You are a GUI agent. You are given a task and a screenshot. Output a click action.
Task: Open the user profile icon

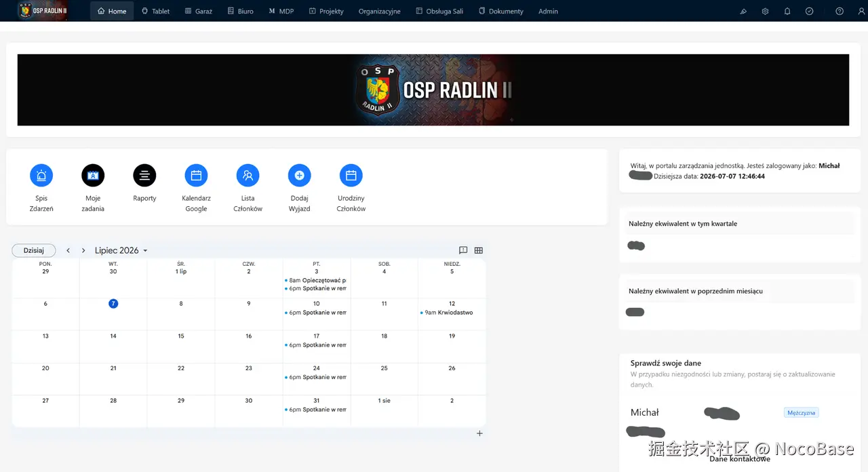pyautogui.click(x=861, y=12)
